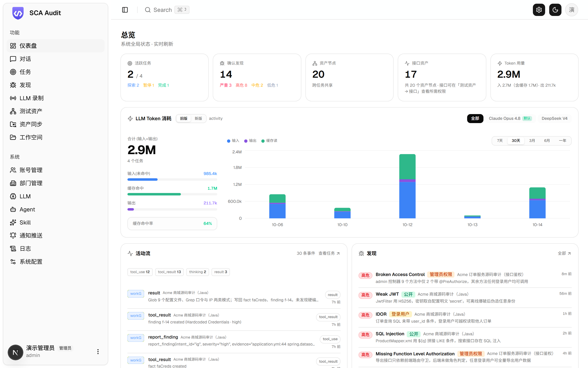Open the LLM system menu item

[55, 196]
